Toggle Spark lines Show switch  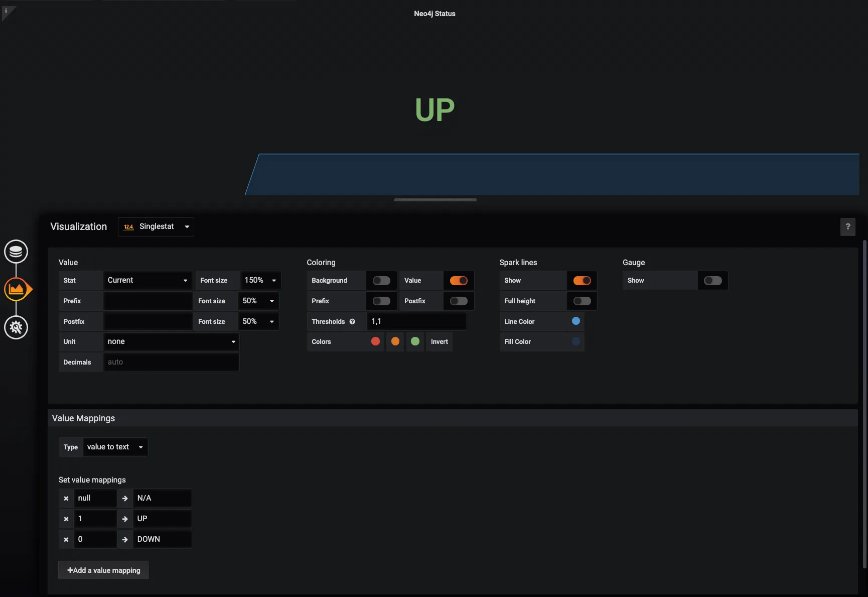pyautogui.click(x=582, y=281)
